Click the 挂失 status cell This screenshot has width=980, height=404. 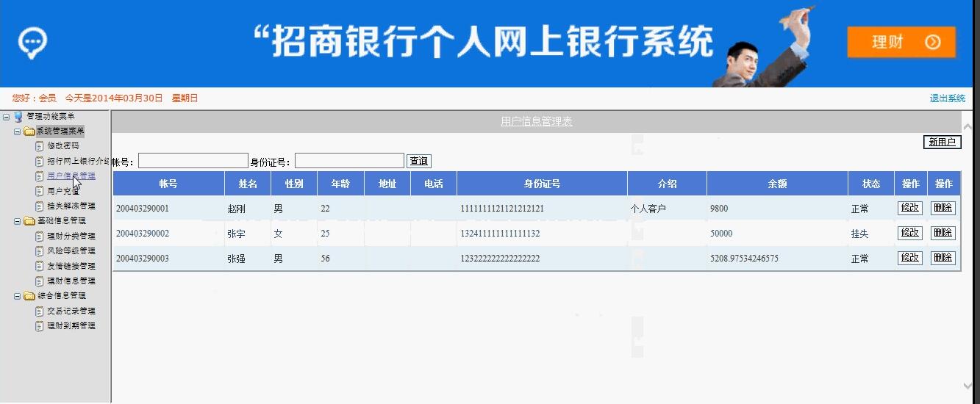871,234
